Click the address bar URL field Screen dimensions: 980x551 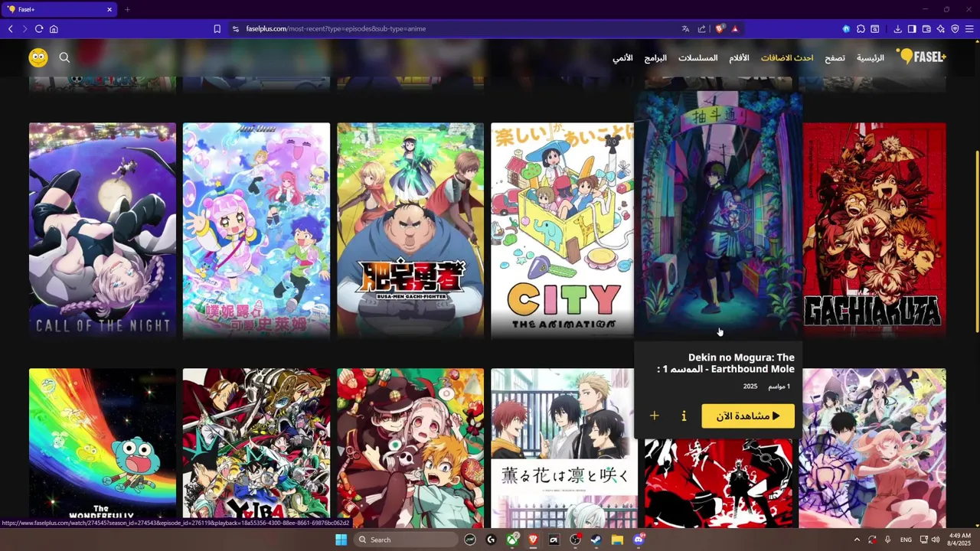tap(459, 29)
